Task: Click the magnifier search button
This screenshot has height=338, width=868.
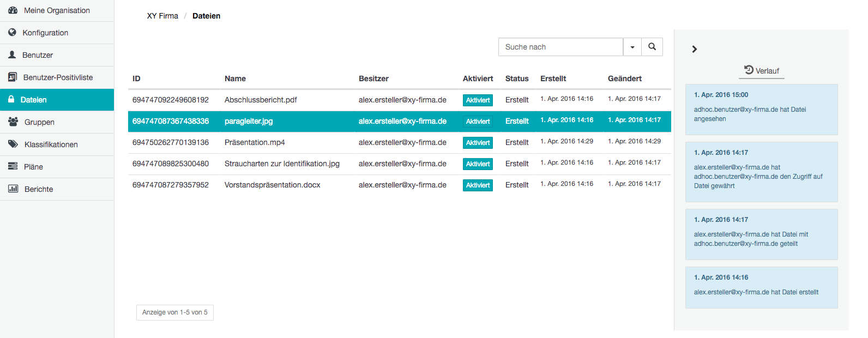Action: pyautogui.click(x=652, y=47)
